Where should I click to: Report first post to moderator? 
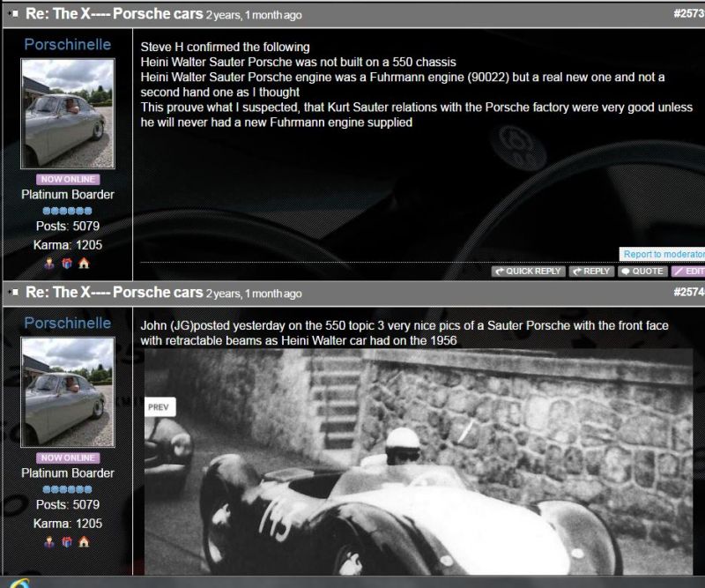click(x=663, y=254)
